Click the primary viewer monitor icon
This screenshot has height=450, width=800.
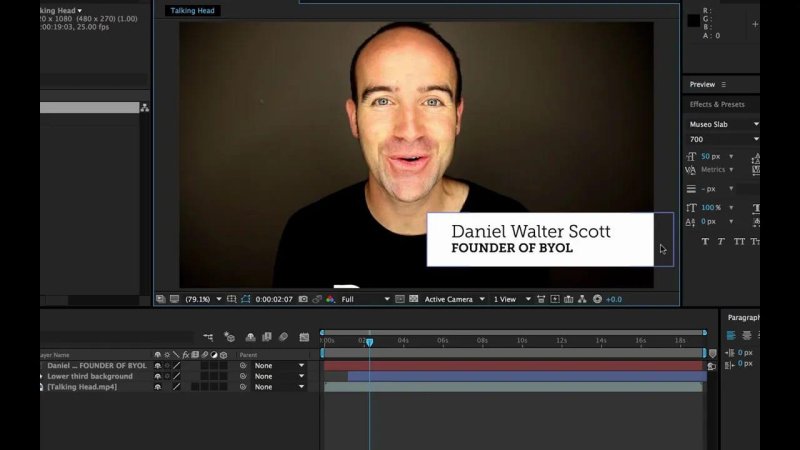click(174, 299)
